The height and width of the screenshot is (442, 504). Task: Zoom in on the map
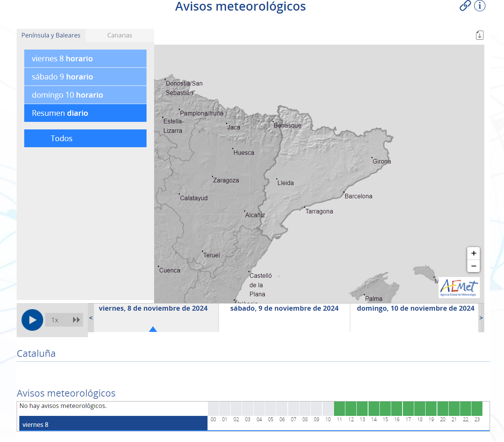pos(473,253)
